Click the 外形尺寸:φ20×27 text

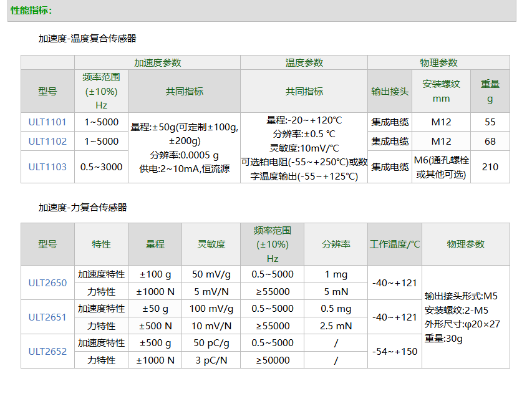(462, 324)
